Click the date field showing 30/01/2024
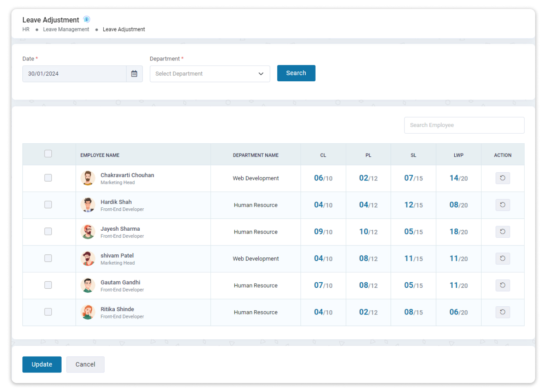The width and height of the screenshot is (547, 392). 74,74
